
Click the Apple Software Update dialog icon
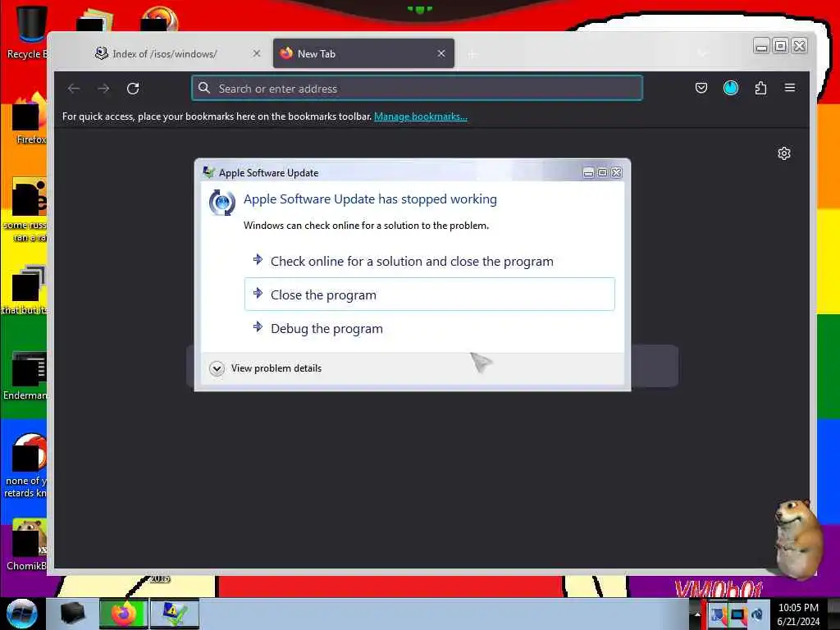[x=208, y=172]
